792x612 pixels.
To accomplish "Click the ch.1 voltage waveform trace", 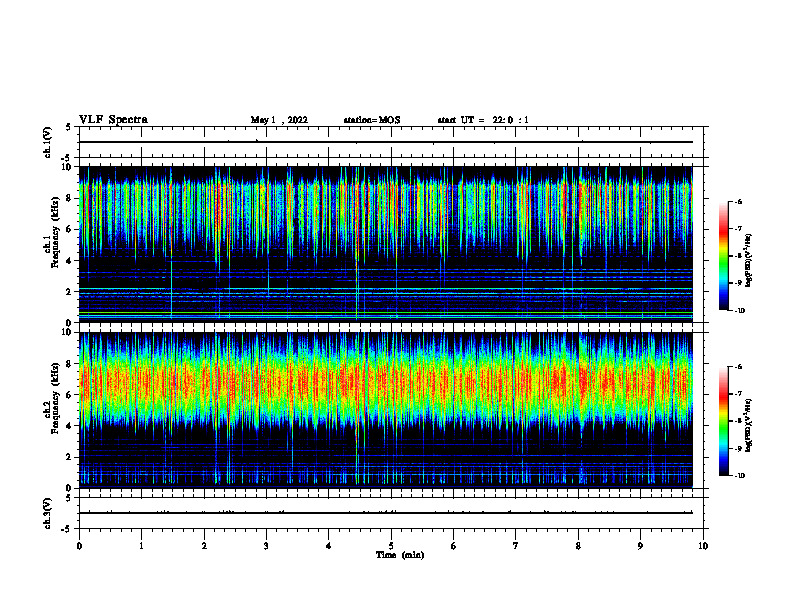I will (x=385, y=142).
